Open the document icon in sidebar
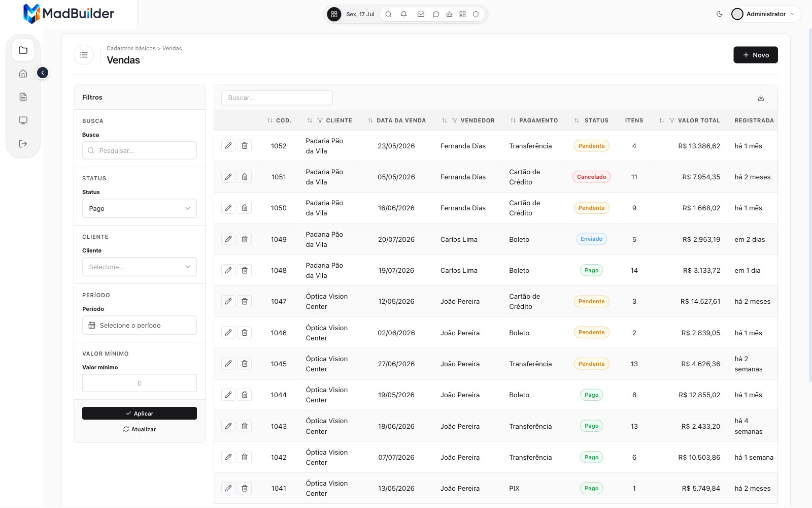Image resolution: width=812 pixels, height=508 pixels. click(x=23, y=97)
